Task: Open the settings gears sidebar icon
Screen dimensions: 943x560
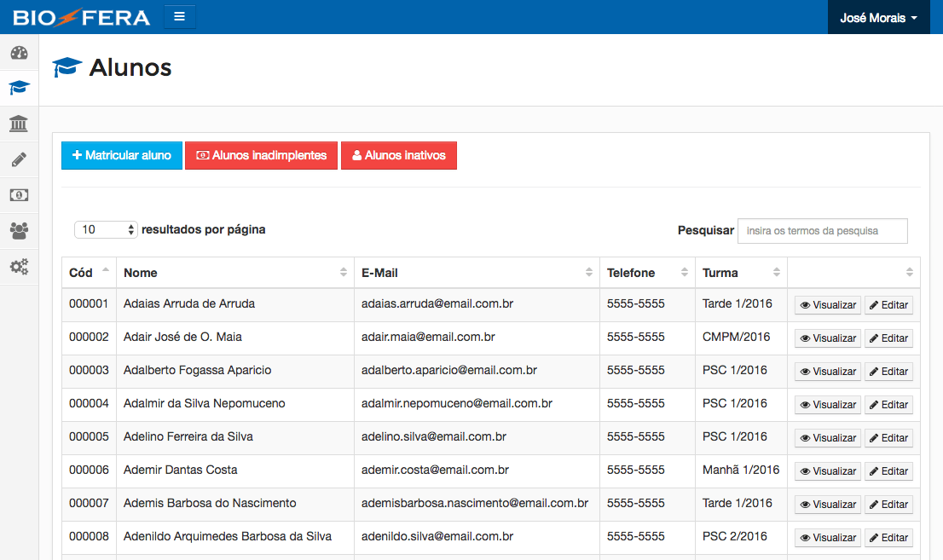Action: pyautogui.click(x=20, y=267)
